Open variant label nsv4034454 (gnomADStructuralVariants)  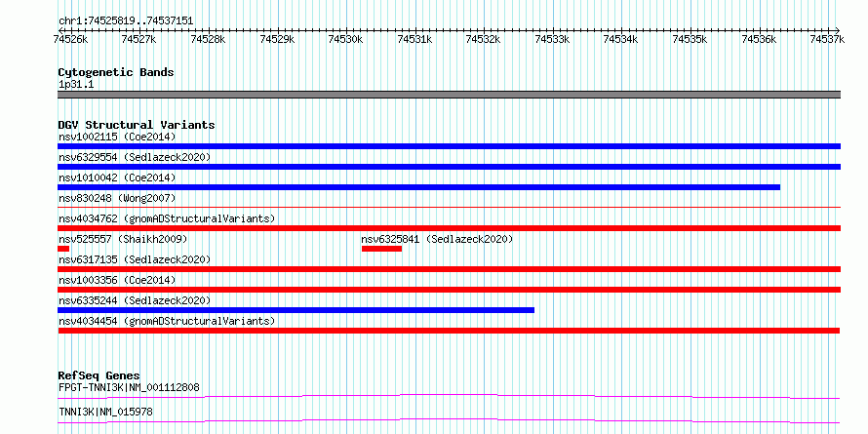pos(167,321)
